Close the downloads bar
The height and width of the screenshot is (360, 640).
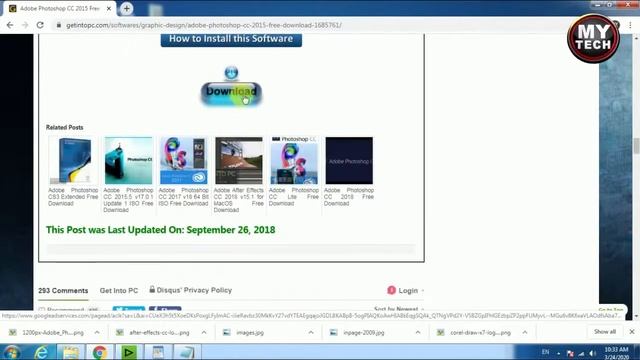[x=632, y=332]
